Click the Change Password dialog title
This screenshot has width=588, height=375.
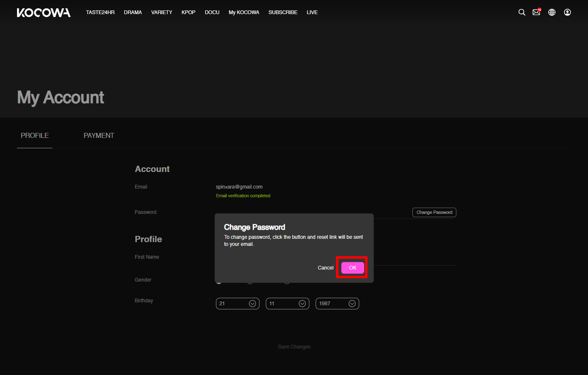pyautogui.click(x=255, y=227)
